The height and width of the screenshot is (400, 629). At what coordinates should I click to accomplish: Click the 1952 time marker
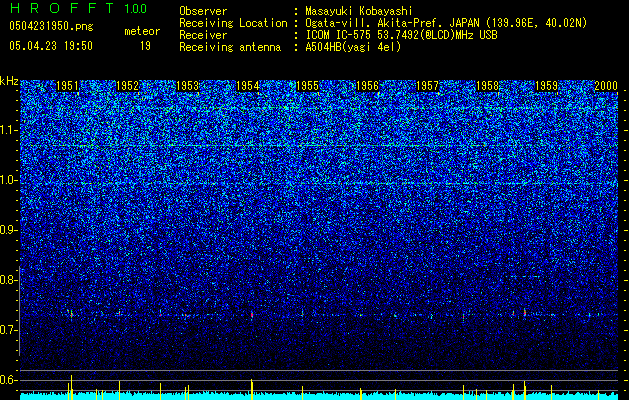pos(128,86)
